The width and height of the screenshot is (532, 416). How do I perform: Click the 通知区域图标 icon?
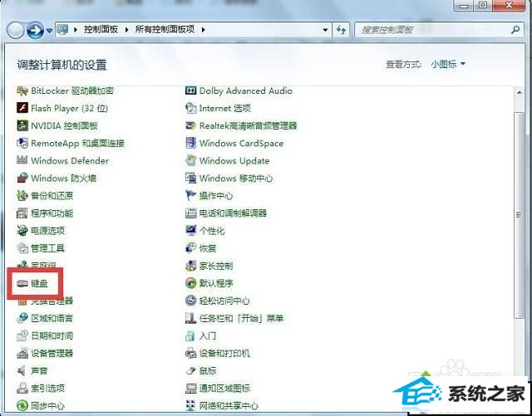pos(190,389)
